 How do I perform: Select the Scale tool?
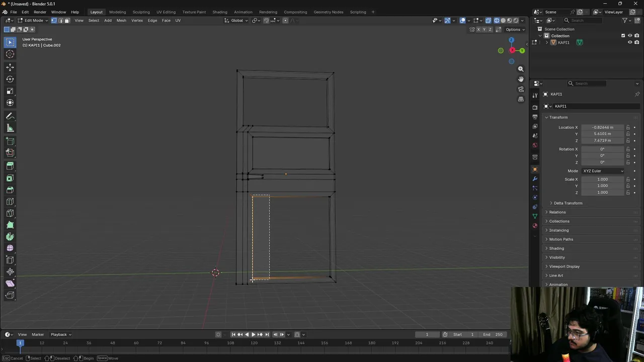10,91
